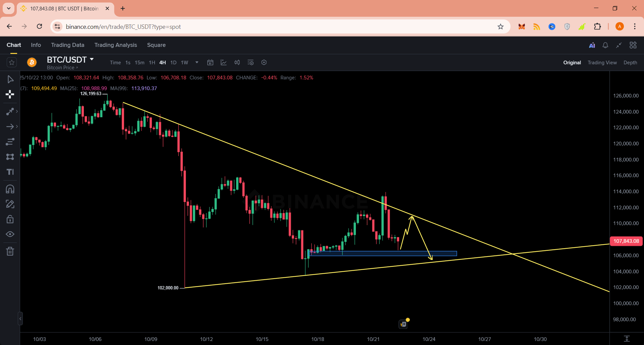This screenshot has width=644, height=345.
Task: Activate the text annotation tool
Action: coord(10,172)
